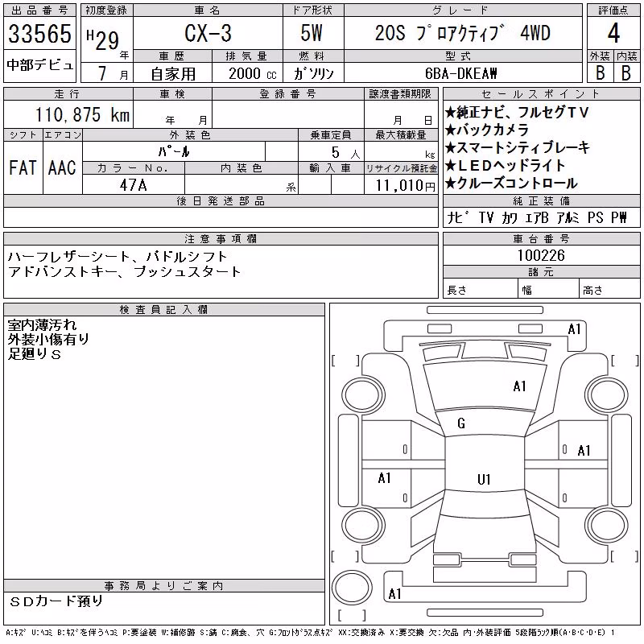
Task: Select the U1 dent mark on the roof
Action: pos(484,479)
